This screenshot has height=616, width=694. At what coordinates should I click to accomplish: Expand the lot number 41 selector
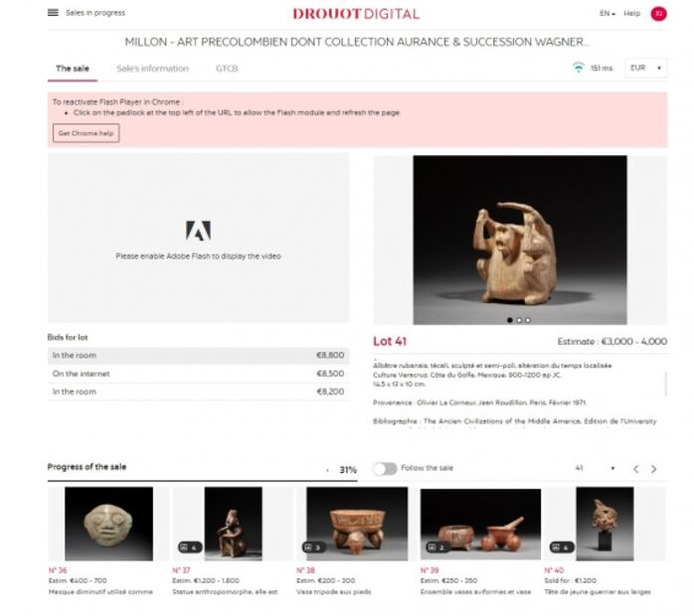pyautogui.click(x=595, y=468)
